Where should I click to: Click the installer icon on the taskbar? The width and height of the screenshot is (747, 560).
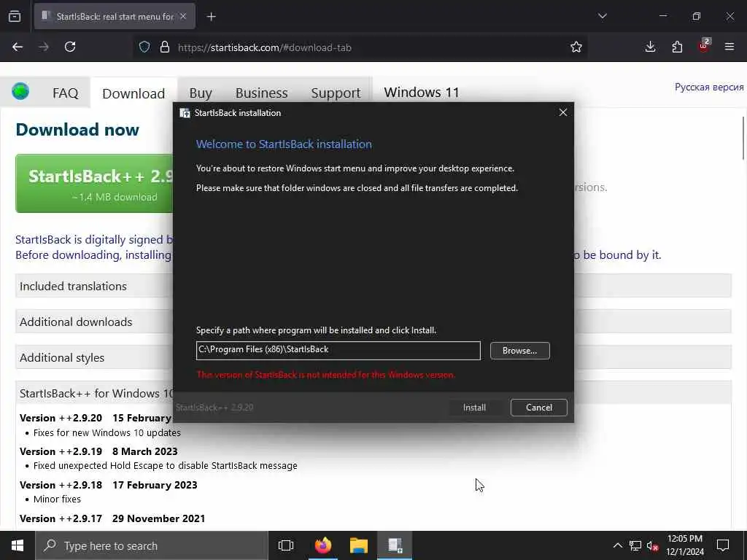395,545
